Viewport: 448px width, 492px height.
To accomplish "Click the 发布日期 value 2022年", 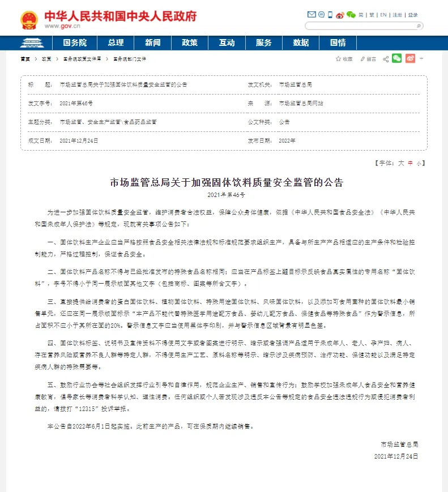I will (x=287, y=141).
